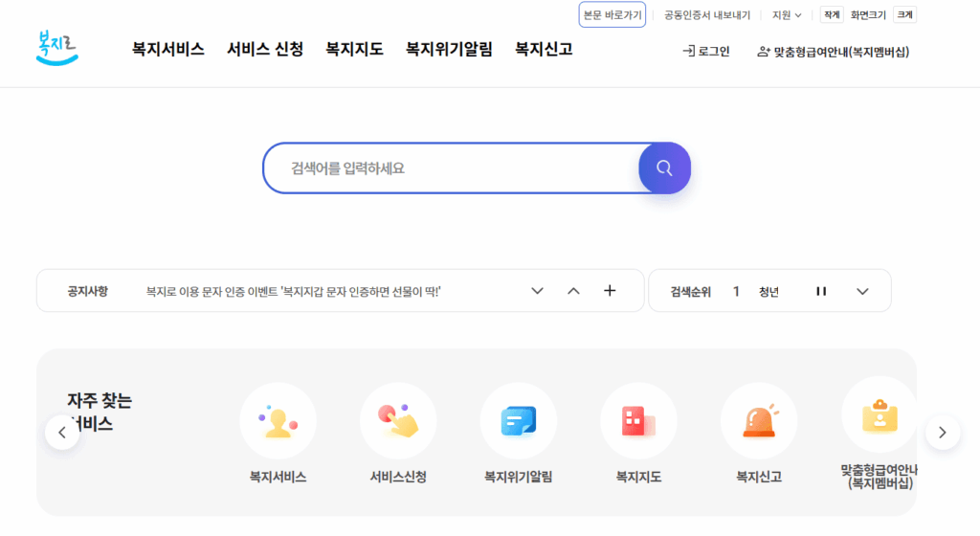Screen dimensions: 980x536
Task: Click 공동인증서 내보내기 link
Action: point(707,15)
